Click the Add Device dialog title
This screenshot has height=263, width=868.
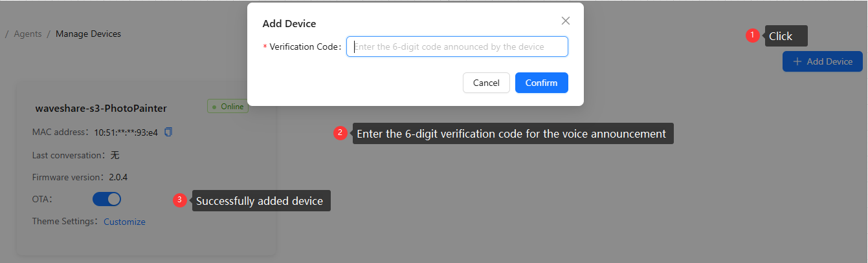(x=289, y=24)
